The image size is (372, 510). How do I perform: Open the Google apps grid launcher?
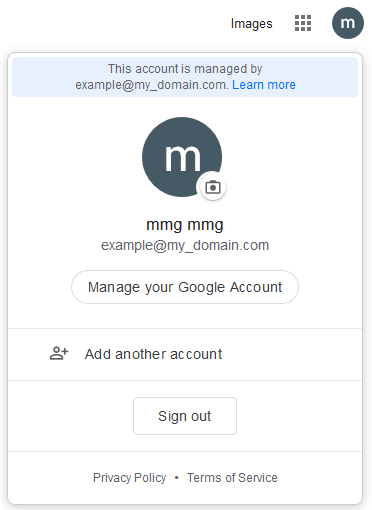[x=303, y=23]
